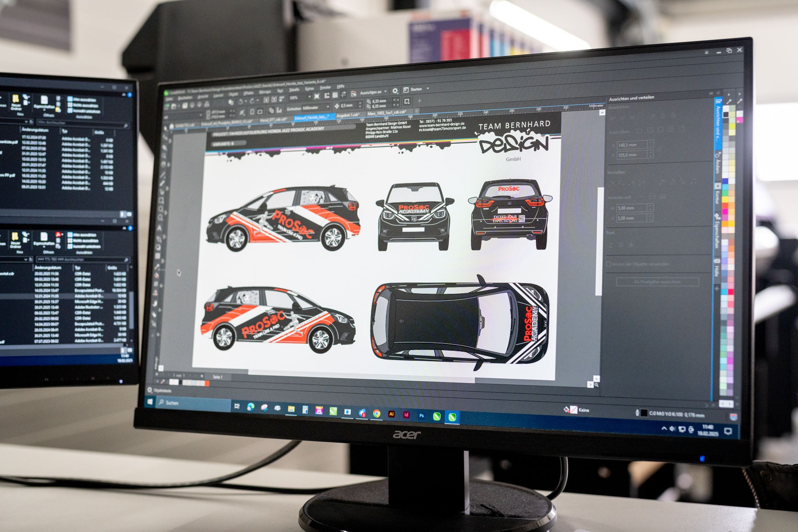This screenshot has height=532, width=798.
Task: Open Adobe Photoshop from the taskbar
Action: coord(421,415)
